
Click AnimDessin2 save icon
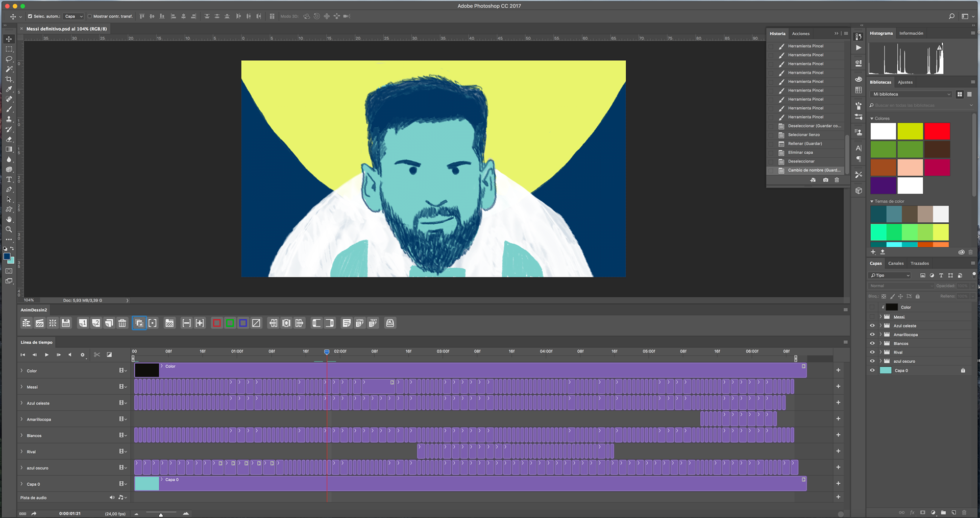pos(66,323)
